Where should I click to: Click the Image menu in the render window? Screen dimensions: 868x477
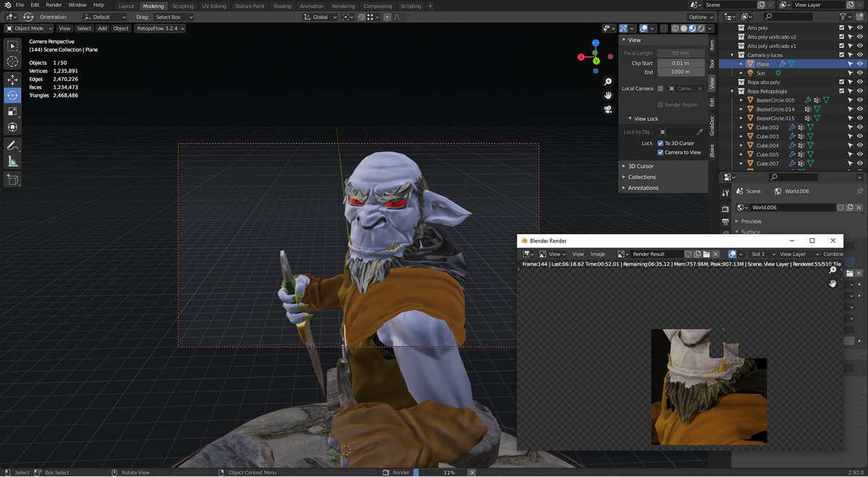tap(597, 254)
